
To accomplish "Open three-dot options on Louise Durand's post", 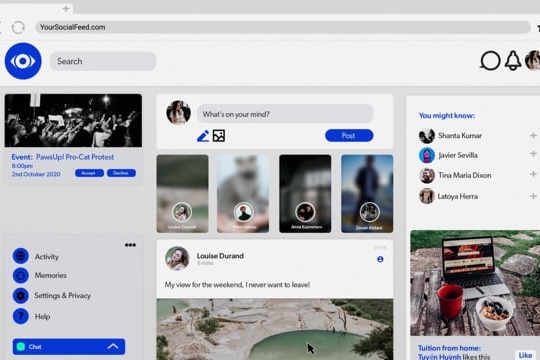I will (380, 247).
